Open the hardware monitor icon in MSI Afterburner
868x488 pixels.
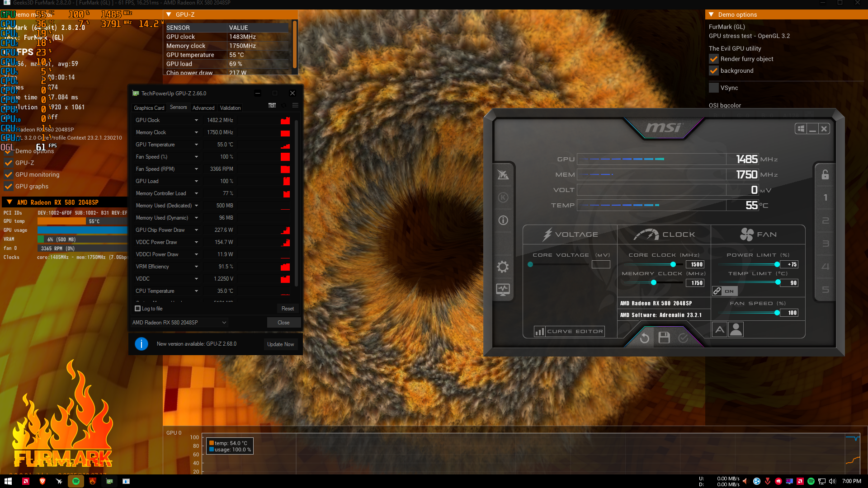pyautogui.click(x=503, y=289)
